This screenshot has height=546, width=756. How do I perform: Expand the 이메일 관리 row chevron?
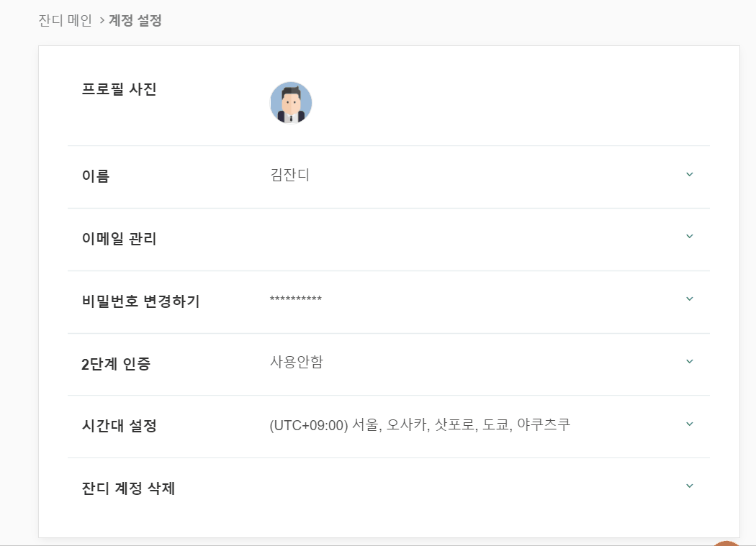click(x=689, y=236)
